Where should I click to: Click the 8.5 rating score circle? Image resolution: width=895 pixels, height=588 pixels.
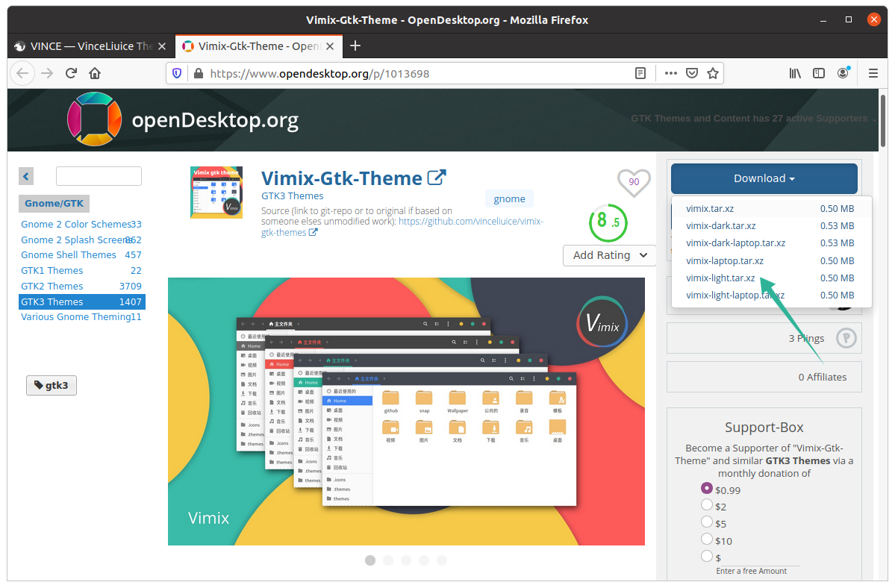point(608,222)
